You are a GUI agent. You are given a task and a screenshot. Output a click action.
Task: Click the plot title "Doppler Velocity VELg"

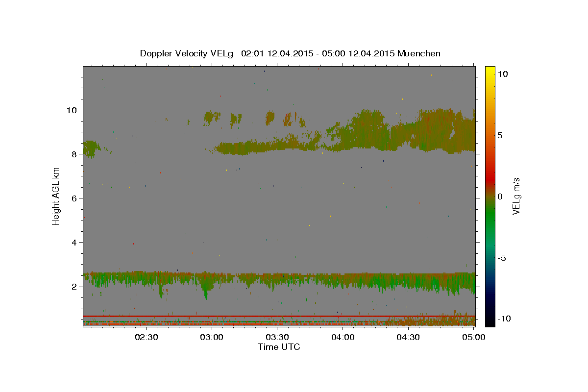tap(187, 53)
